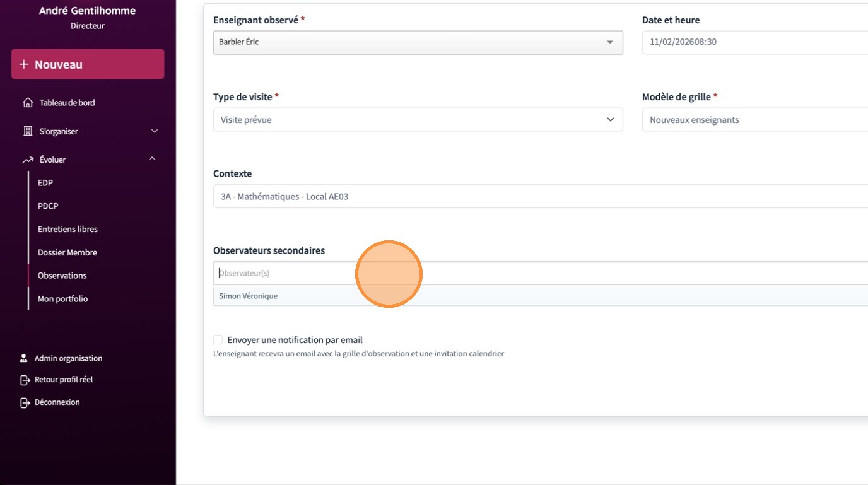The height and width of the screenshot is (485, 868).
Task: Click the logout icon next to Déconnexion
Action: (25, 402)
